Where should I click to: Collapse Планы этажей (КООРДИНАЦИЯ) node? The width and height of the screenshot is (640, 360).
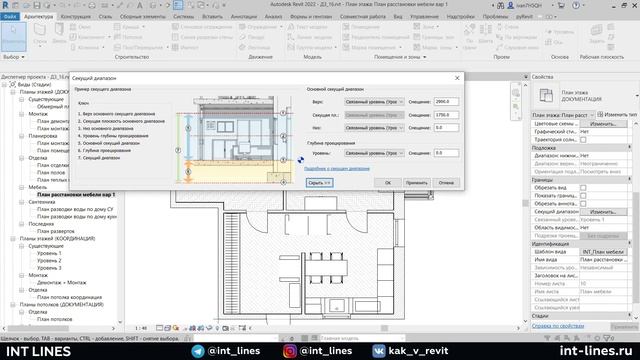13,238
